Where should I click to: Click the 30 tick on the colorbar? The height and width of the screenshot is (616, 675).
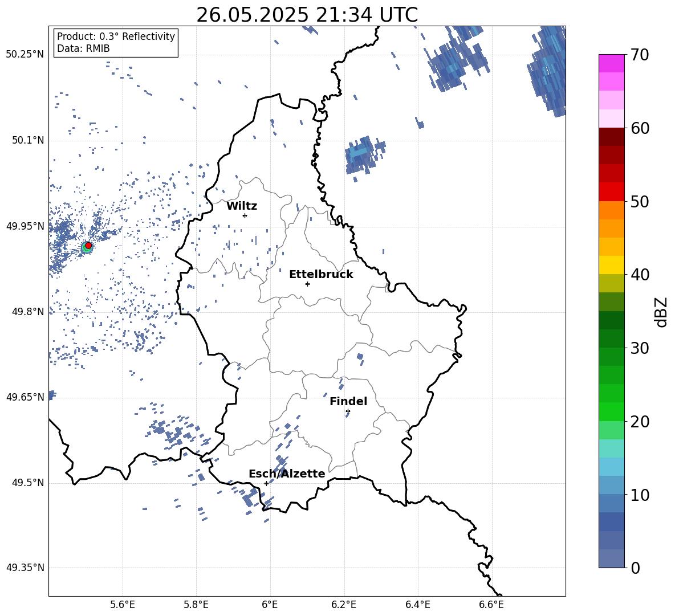point(640,348)
